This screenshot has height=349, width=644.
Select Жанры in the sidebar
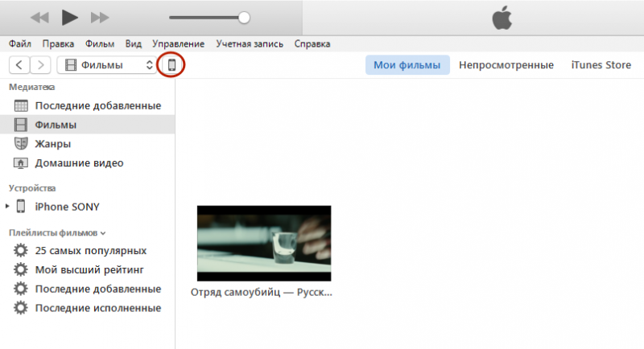coord(87,144)
